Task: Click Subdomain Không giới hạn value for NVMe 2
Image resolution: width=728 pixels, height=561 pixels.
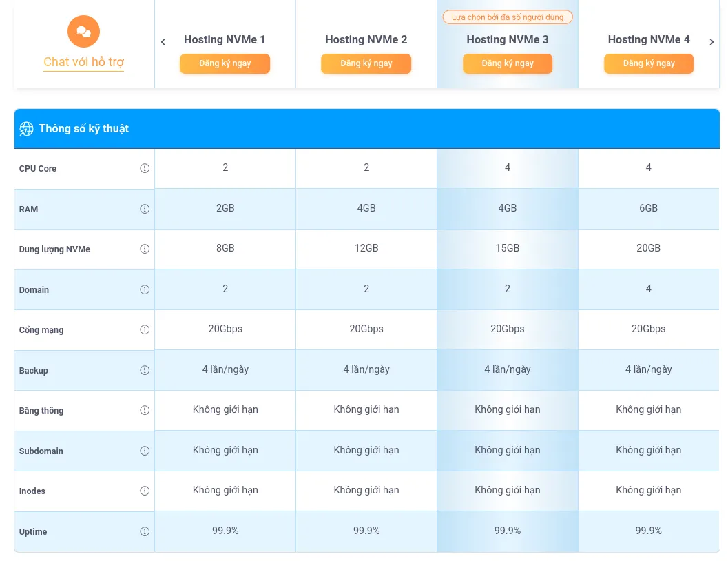Action: [x=366, y=450]
